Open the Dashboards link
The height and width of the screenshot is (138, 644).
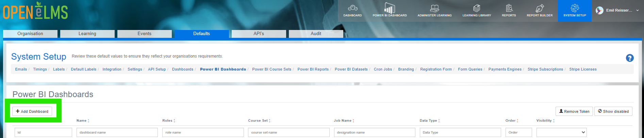coord(183,69)
